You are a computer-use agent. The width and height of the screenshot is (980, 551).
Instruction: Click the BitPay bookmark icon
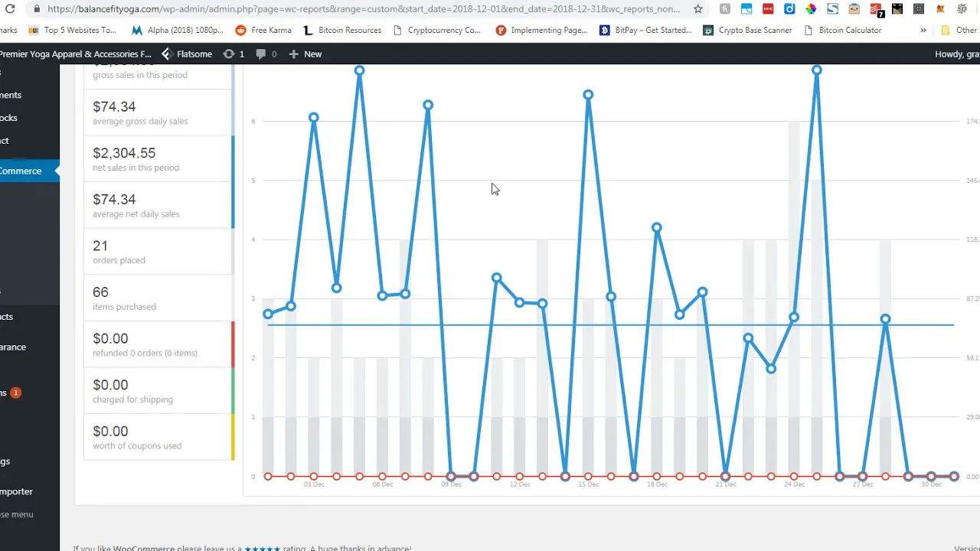point(605,31)
